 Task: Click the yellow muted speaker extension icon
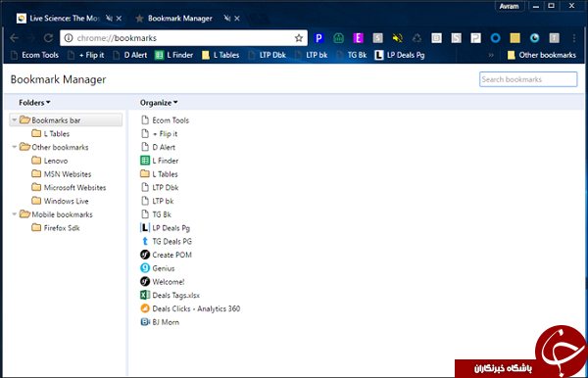tap(398, 38)
